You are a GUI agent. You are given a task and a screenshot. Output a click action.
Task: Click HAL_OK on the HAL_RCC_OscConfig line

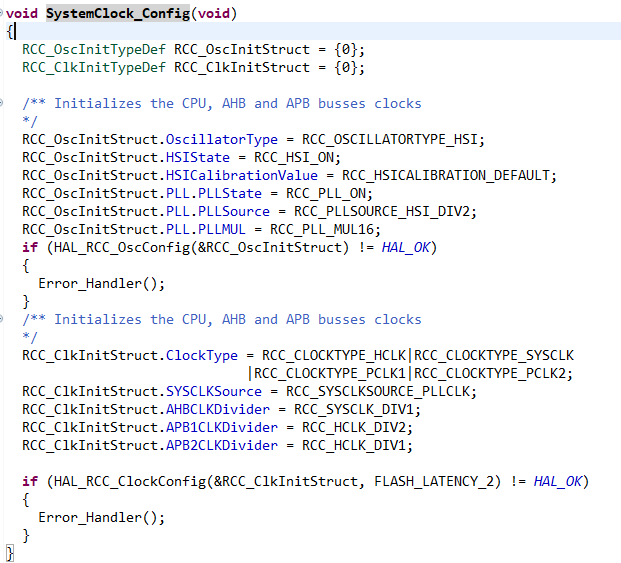click(406, 247)
